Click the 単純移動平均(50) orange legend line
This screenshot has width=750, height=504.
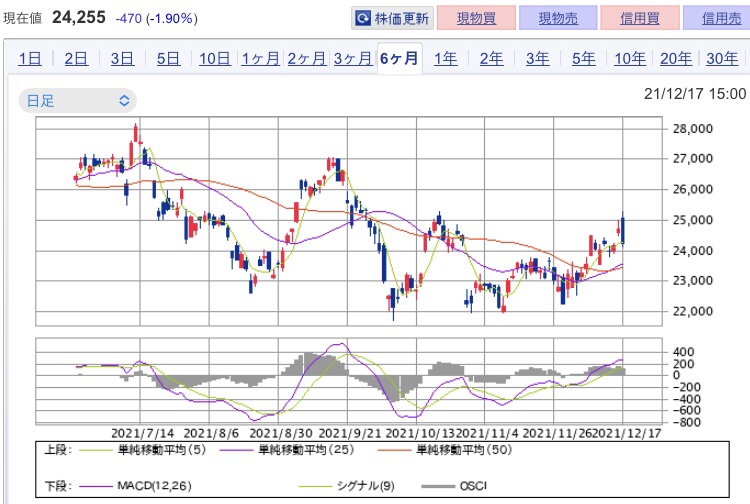click(394, 450)
